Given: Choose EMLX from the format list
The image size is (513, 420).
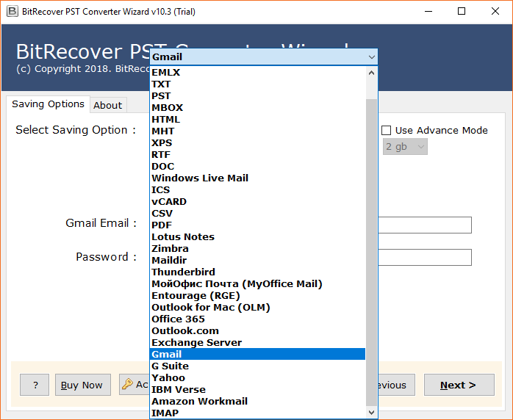Looking at the screenshot, I should [257, 72].
